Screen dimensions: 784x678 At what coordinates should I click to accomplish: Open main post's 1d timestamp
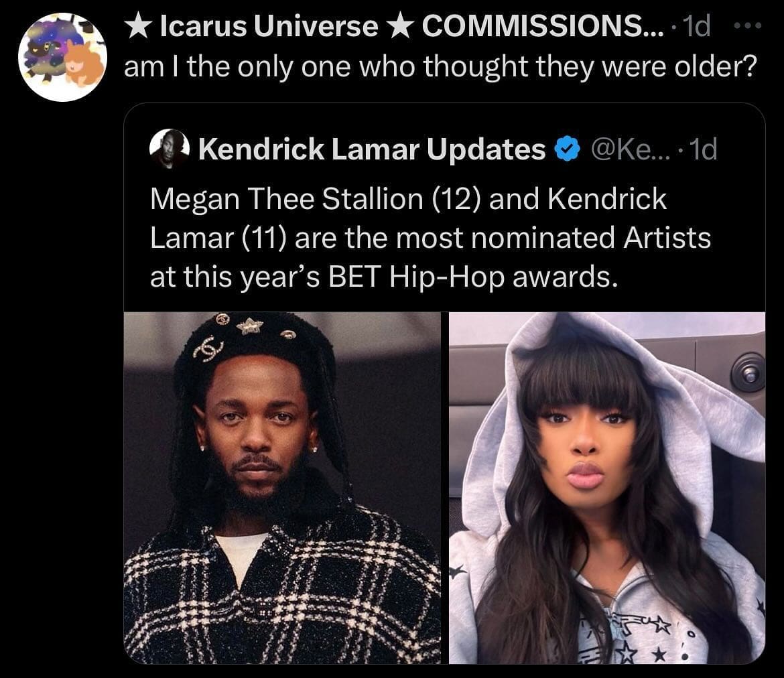[x=696, y=26]
